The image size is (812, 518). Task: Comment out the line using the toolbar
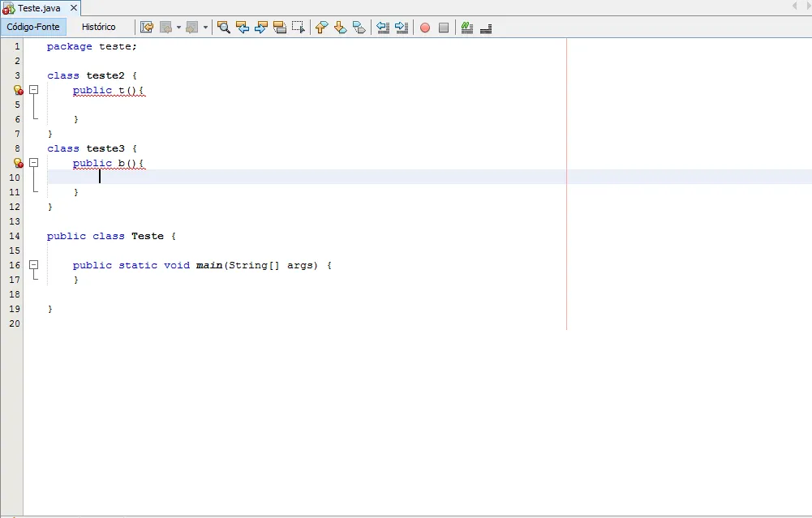[466, 28]
